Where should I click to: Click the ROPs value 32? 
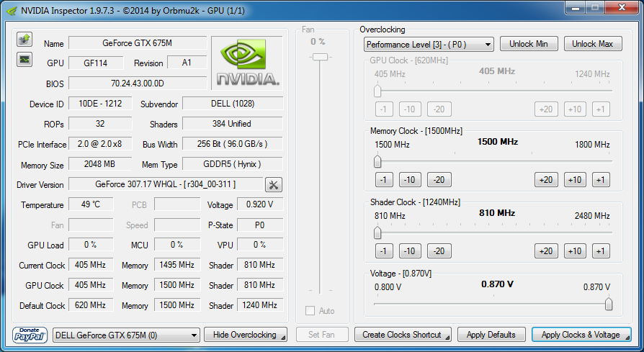(x=100, y=124)
